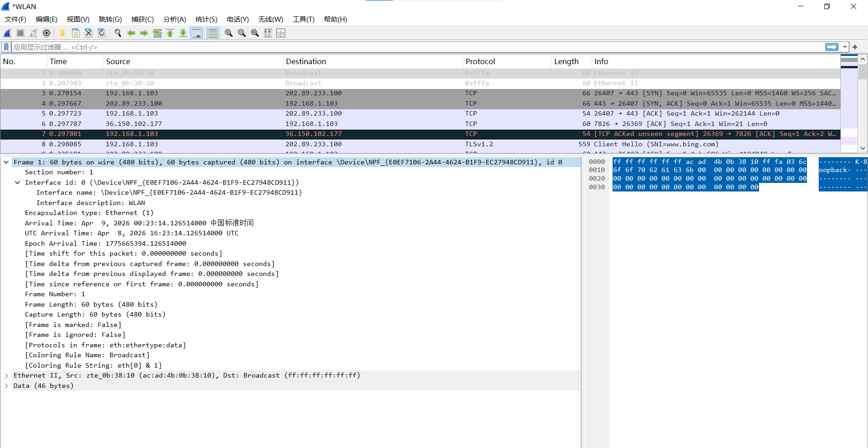Open the 统计(S) menu
The height and width of the screenshot is (448, 868).
tap(206, 19)
